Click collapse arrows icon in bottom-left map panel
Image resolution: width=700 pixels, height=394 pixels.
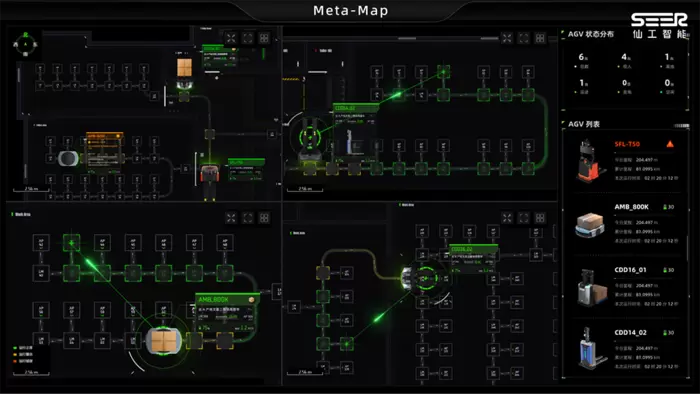pos(231,218)
